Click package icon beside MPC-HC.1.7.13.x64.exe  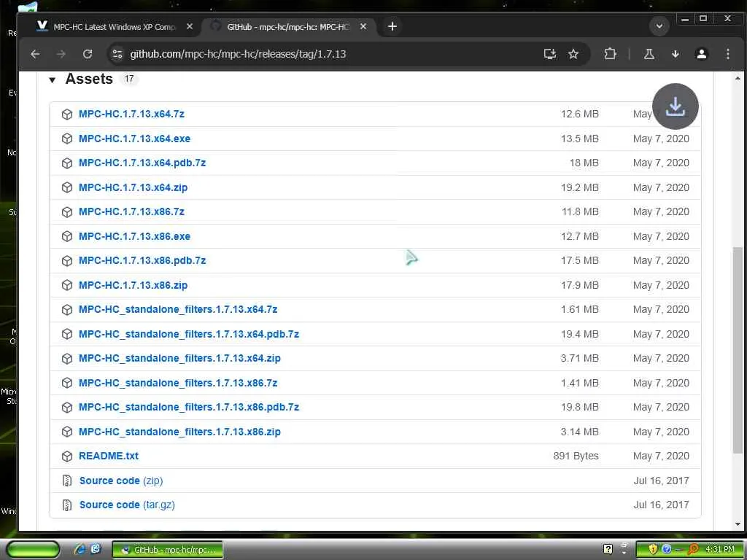pyautogui.click(x=67, y=139)
